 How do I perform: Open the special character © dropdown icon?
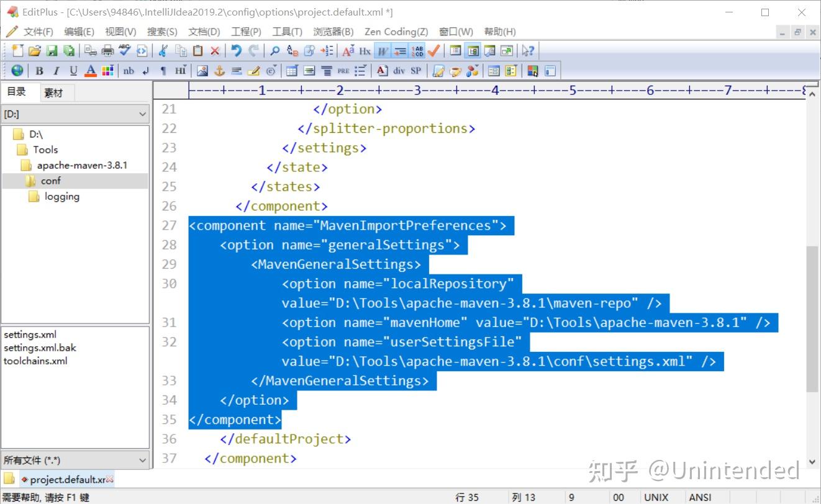(271, 71)
